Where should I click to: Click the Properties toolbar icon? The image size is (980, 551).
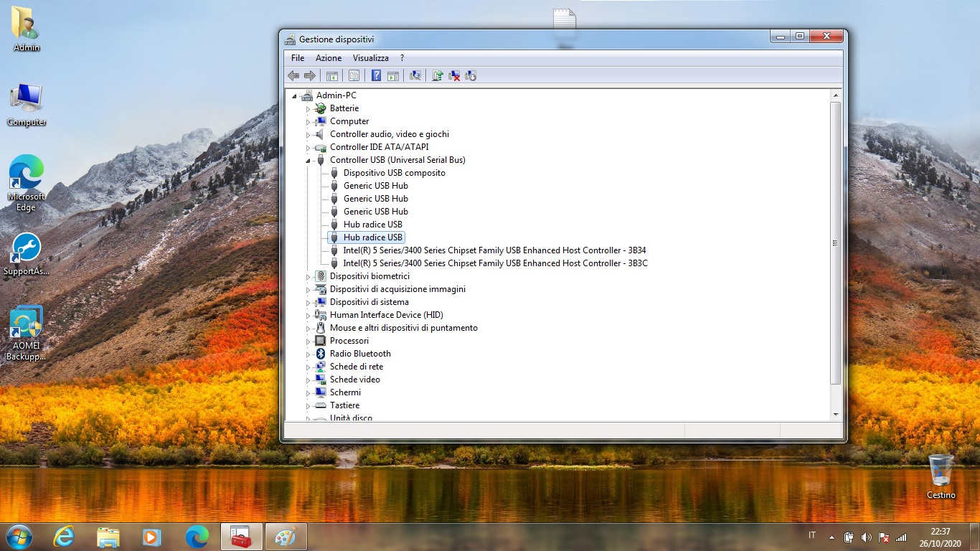pyautogui.click(x=354, y=75)
